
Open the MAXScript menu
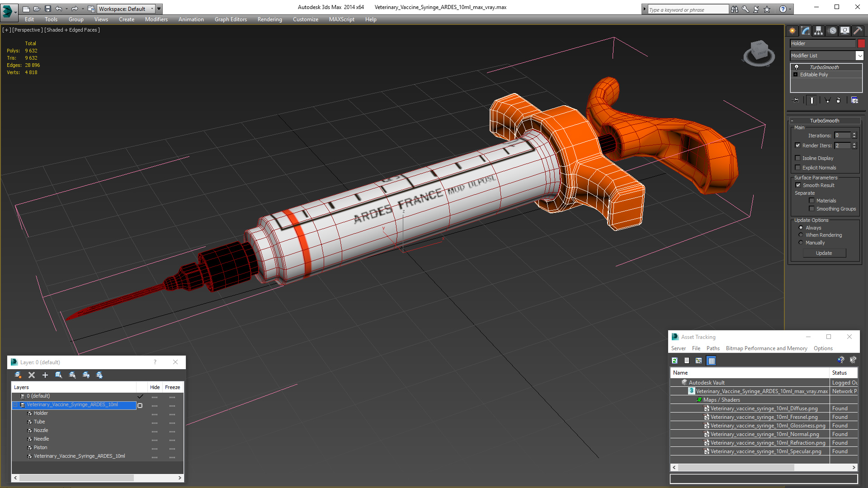tap(341, 19)
